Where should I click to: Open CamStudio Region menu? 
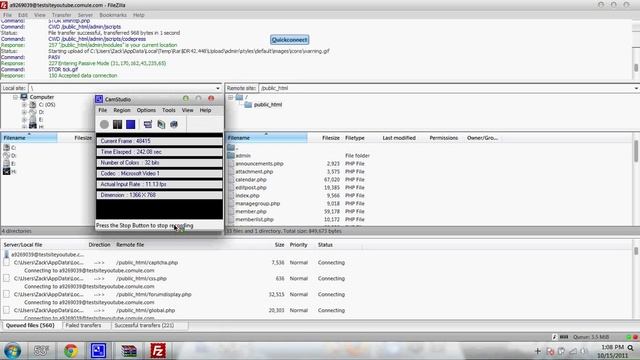[122, 110]
